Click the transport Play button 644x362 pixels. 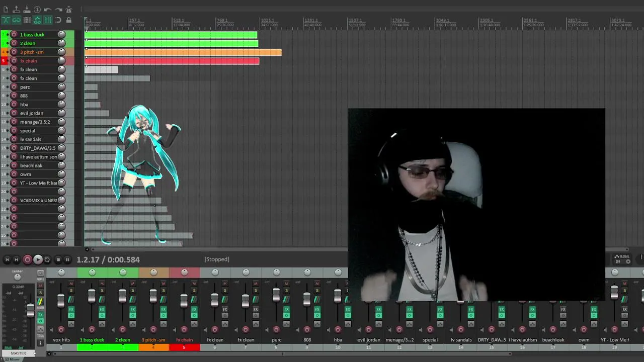(38, 259)
